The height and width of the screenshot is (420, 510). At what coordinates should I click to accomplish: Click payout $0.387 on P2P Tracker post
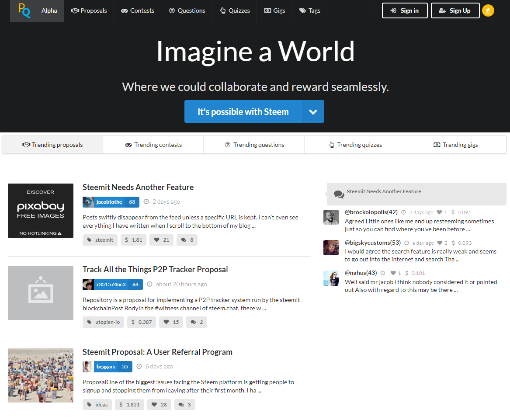(142, 323)
